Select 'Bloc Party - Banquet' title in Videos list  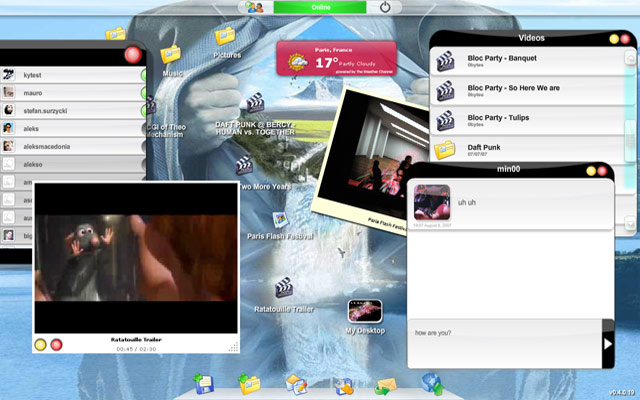tap(502, 58)
